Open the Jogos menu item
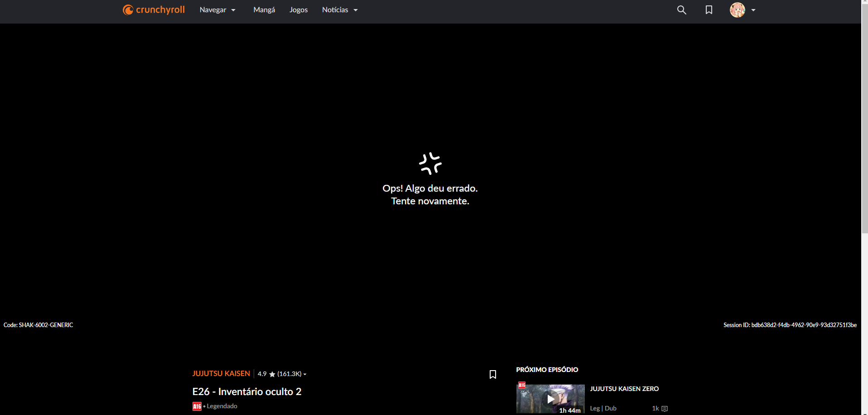 click(x=299, y=10)
